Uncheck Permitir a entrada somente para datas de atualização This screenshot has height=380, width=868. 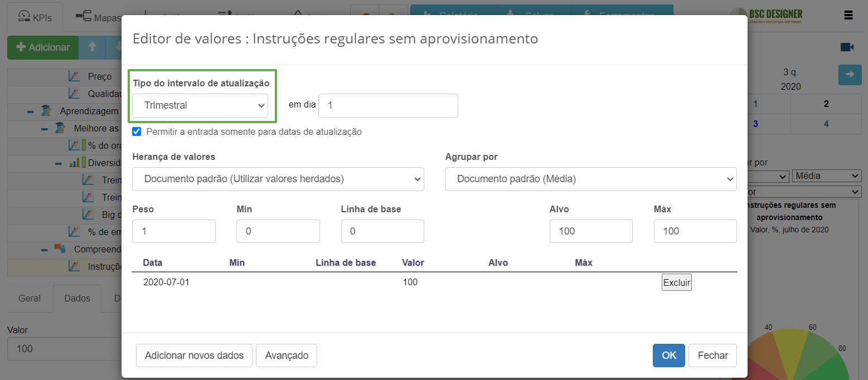137,131
